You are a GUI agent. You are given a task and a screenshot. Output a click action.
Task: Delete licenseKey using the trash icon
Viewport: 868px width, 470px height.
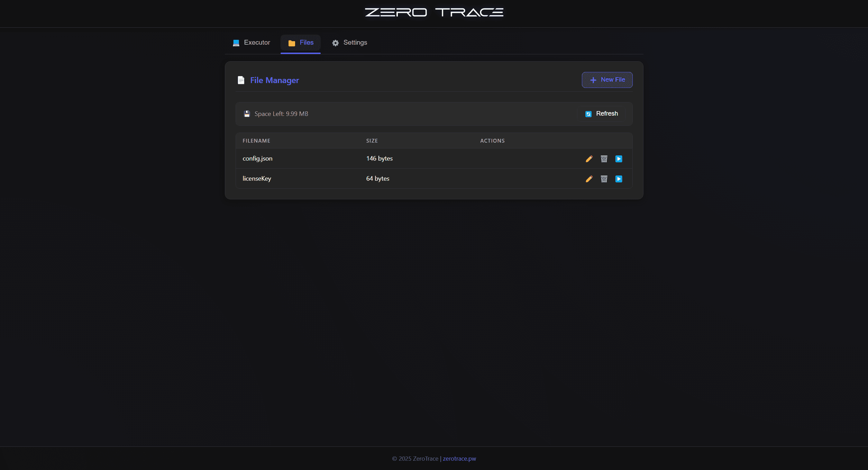[604, 179]
